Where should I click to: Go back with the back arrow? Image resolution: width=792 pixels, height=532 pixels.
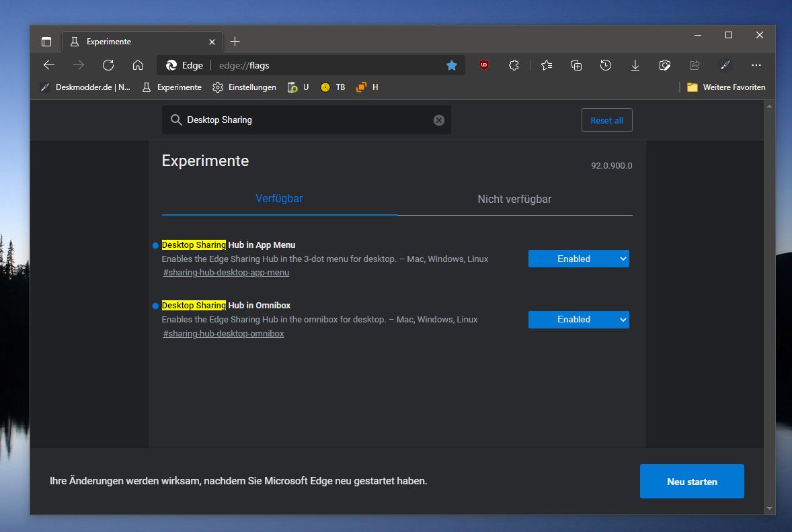click(49, 65)
